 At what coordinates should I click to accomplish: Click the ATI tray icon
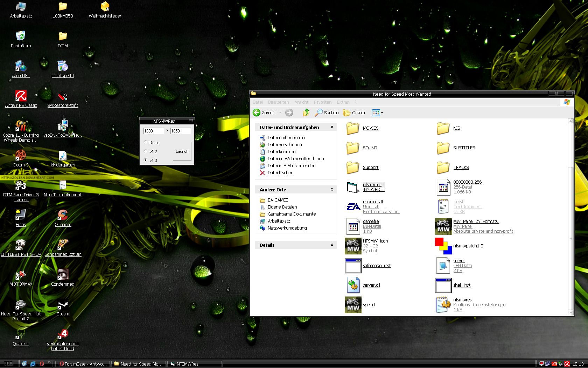pyautogui.click(x=554, y=364)
